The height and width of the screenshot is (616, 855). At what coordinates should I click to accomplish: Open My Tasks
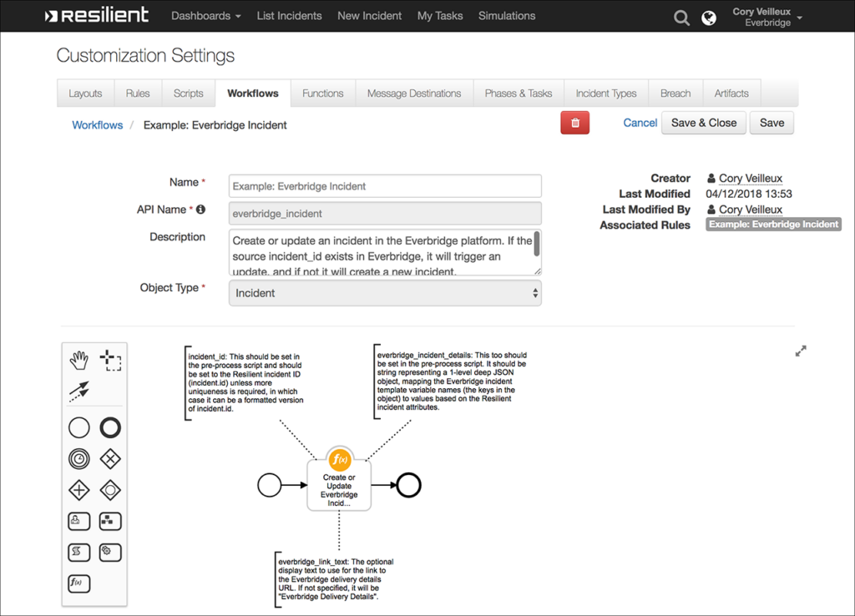(x=440, y=16)
